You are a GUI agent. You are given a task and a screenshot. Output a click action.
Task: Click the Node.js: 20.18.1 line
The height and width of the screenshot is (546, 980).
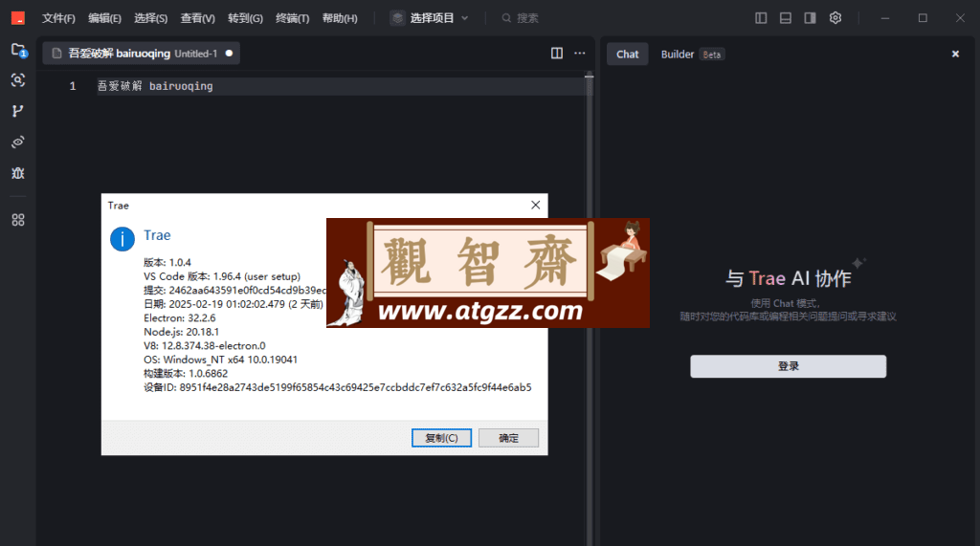(x=181, y=332)
